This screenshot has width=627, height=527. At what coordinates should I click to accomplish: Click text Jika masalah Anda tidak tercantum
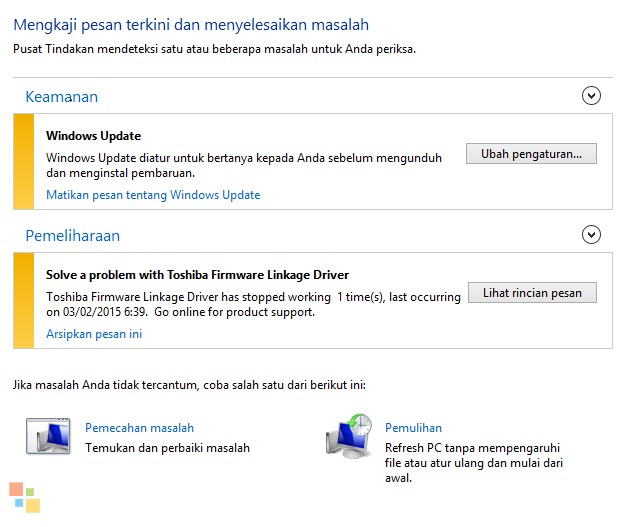point(189,385)
